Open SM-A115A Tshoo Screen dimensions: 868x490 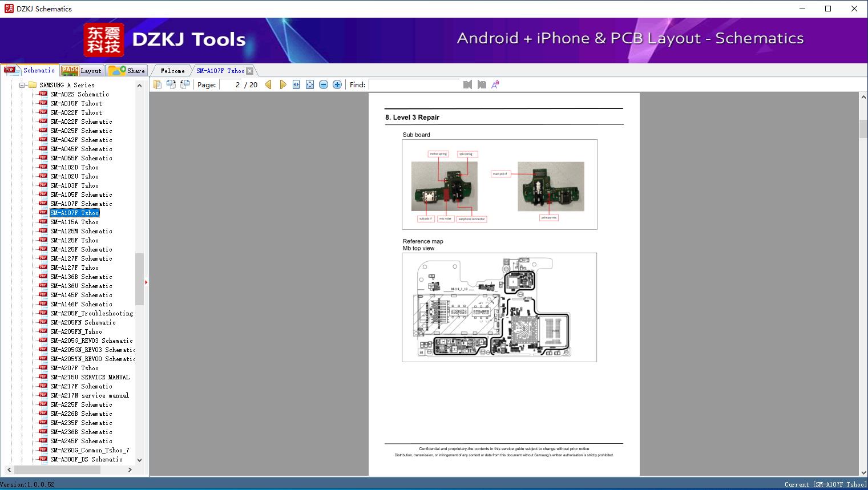pos(74,222)
